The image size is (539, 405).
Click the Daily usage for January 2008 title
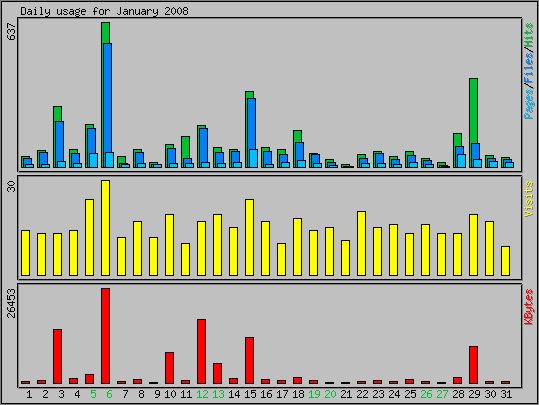[104, 11]
